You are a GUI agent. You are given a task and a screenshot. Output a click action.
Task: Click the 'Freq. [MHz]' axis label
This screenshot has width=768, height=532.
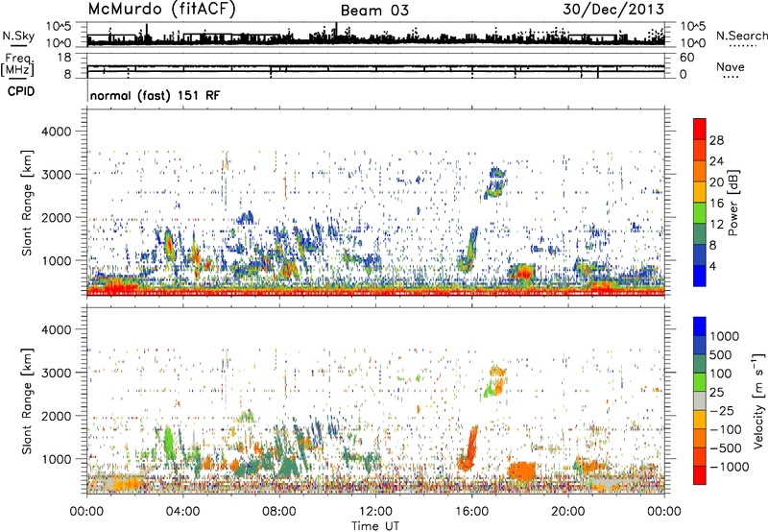[17, 65]
